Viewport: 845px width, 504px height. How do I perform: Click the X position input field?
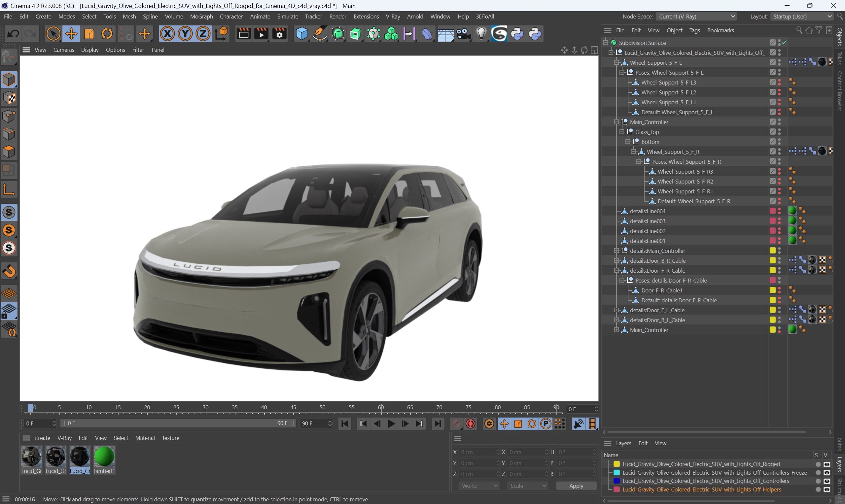click(479, 452)
